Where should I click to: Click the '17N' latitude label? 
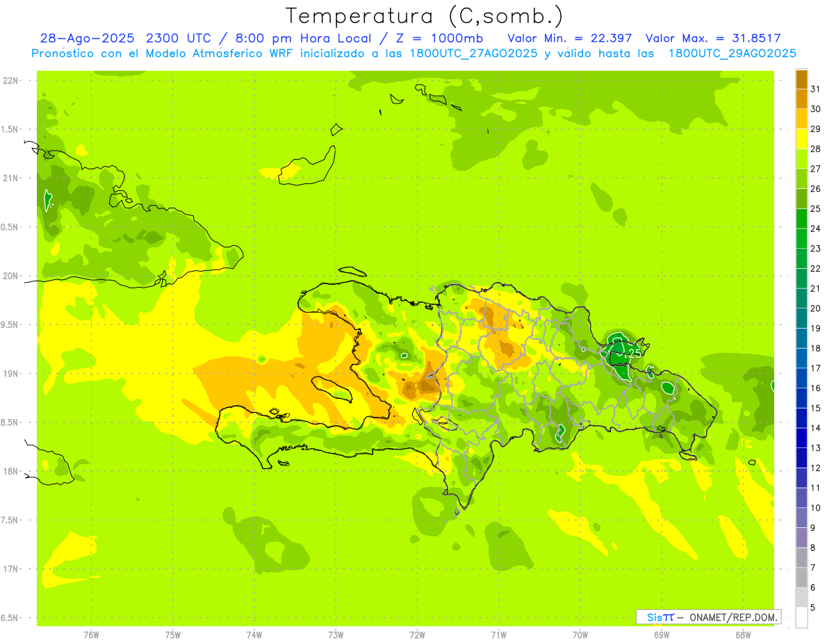pyautogui.click(x=11, y=569)
